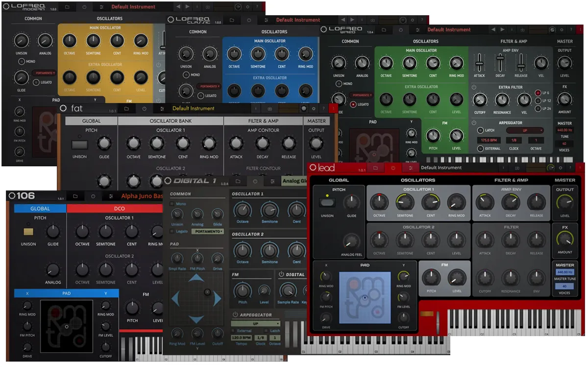Viewport: 588px width, 367px height.
Task: Click the Default Instrument preset name in lead
Action: coord(441,168)
